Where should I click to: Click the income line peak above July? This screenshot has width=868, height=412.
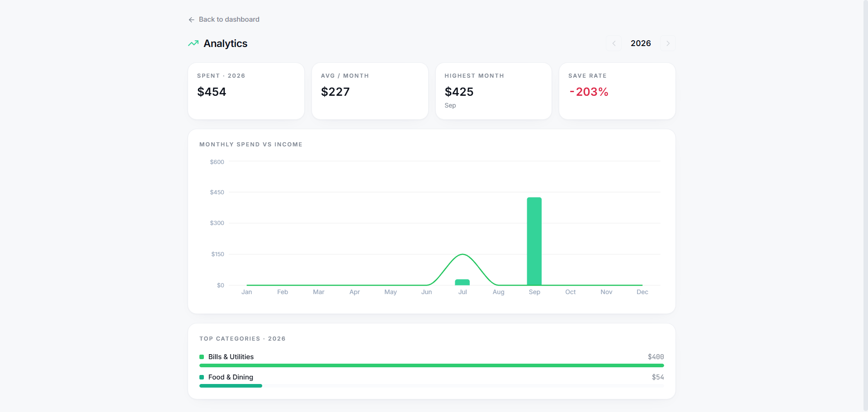click(462, 254)
